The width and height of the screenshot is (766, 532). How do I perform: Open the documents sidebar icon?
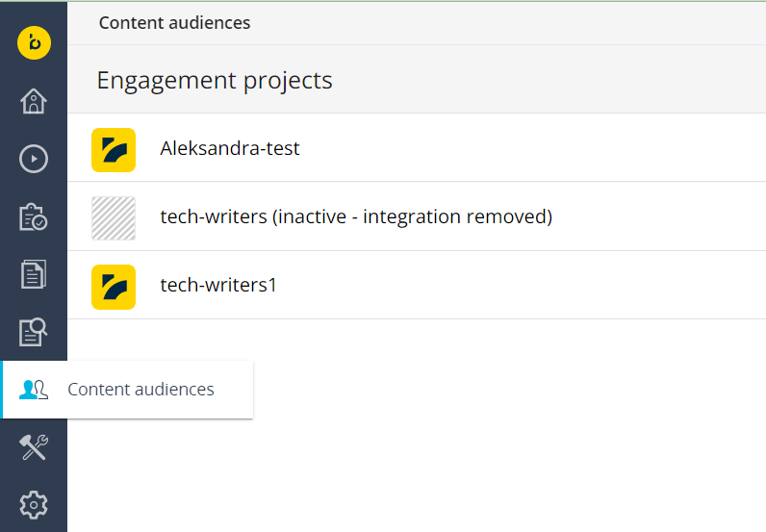pos(34,274)
